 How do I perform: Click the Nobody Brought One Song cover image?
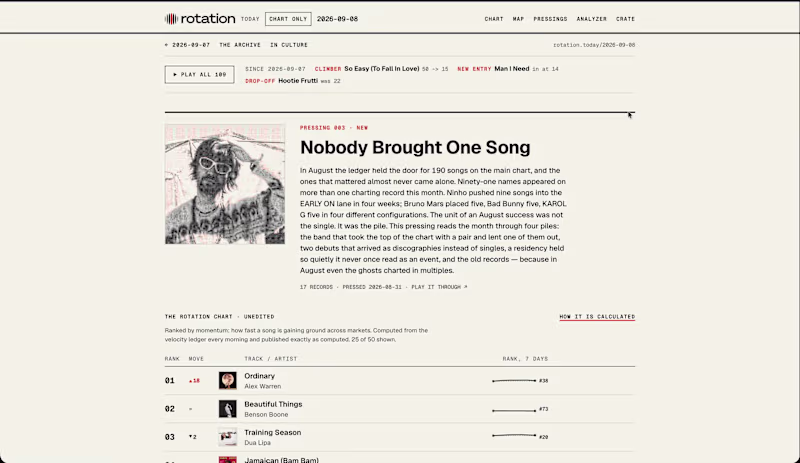pyautogui.click(x=225, y=184)
